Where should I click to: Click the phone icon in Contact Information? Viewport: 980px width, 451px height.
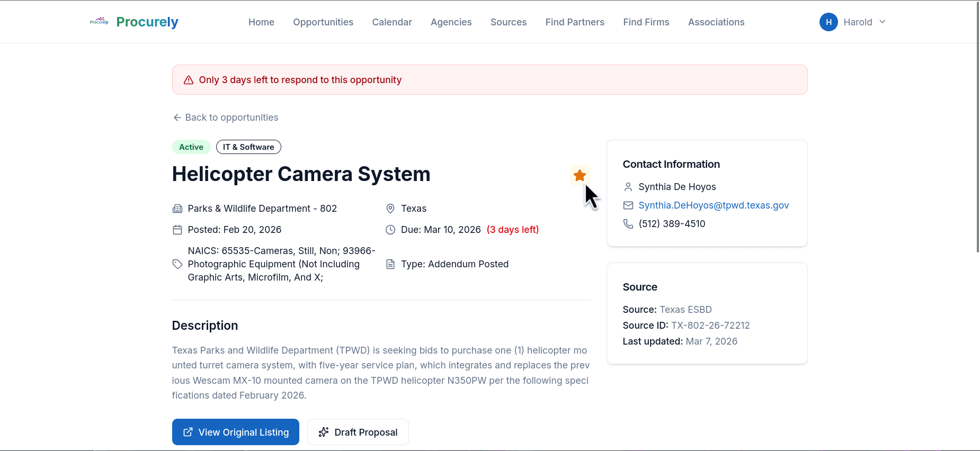tap(628, 224)
